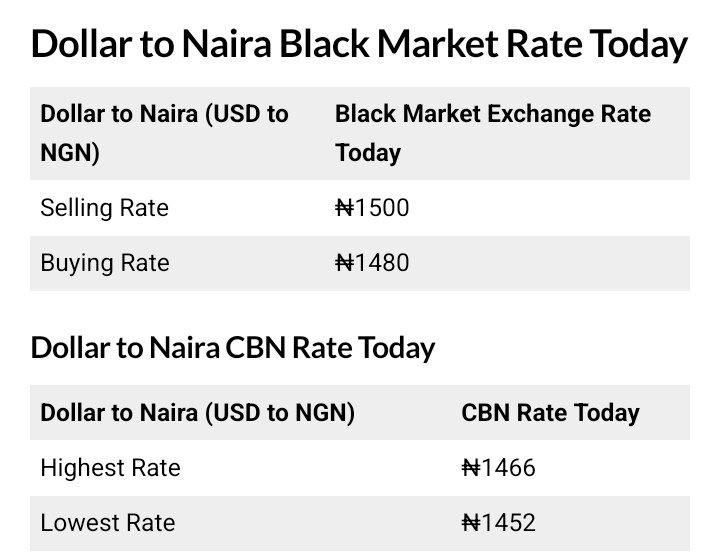The width and height of the screenshot is (720, 554).
Task: Click the ₦1480 buying rate value
Action: click(x=372, y=263)
